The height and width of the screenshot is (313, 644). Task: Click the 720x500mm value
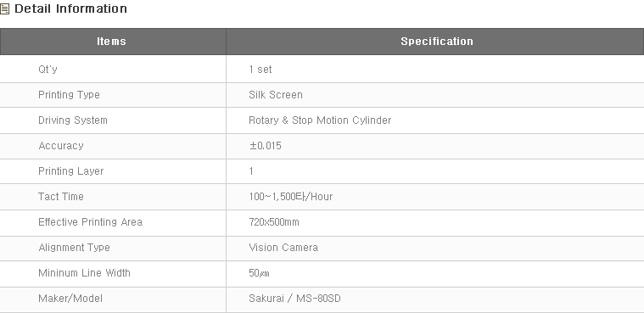(274, 222)
